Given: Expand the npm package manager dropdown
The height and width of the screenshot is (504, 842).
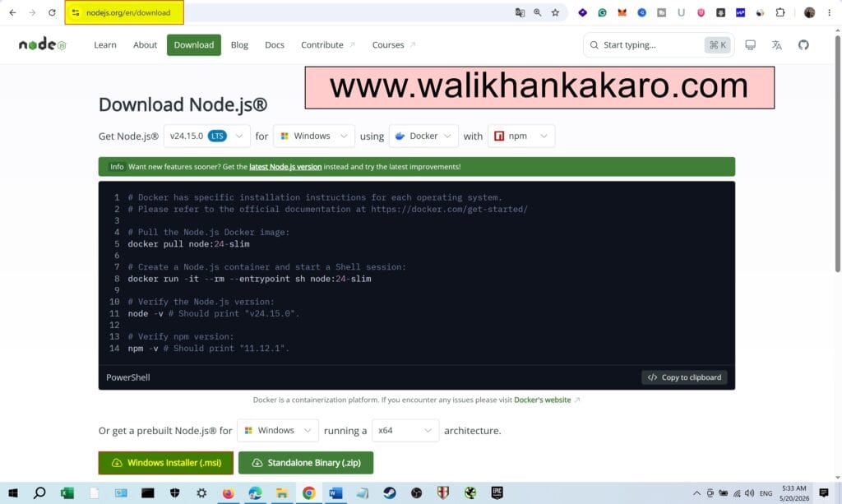Looking at the screenshot, I should coord(521,136).
